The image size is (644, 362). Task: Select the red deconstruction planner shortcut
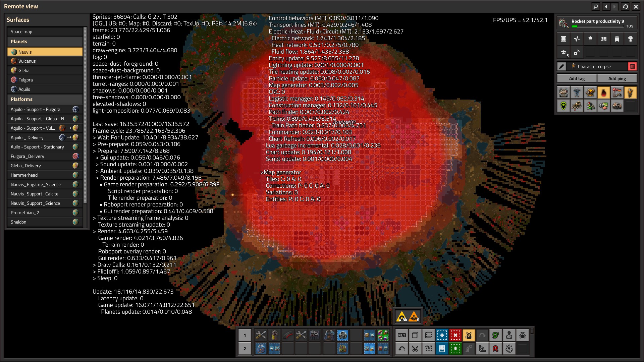tap(455, 335)
